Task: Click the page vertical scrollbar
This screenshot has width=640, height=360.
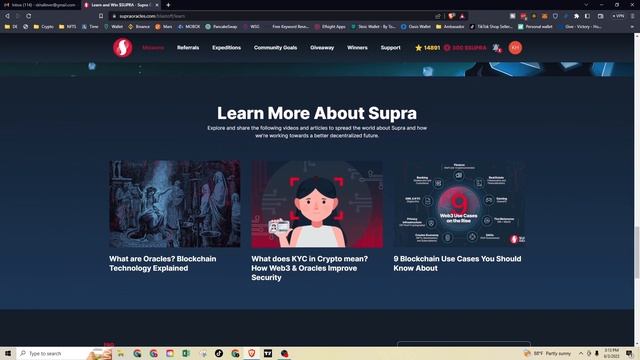Action: pyautogui.click(x=636, y=253)
